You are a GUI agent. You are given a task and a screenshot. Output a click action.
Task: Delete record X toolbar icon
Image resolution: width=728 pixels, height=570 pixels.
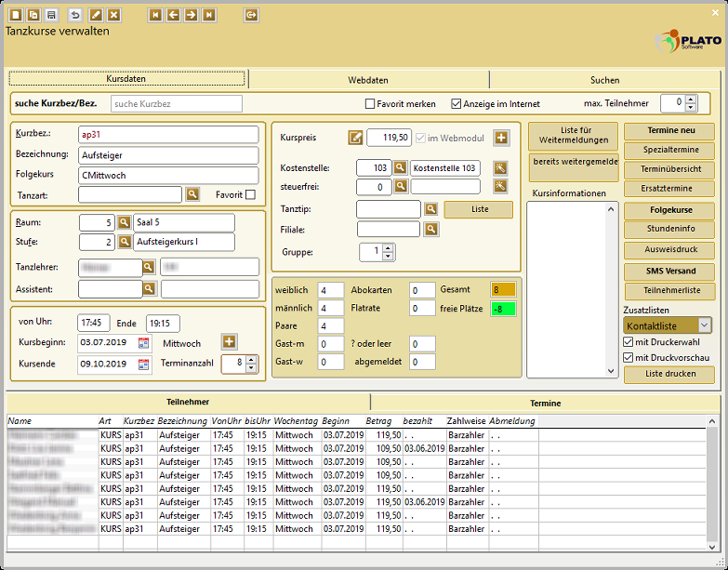(113, 15)
